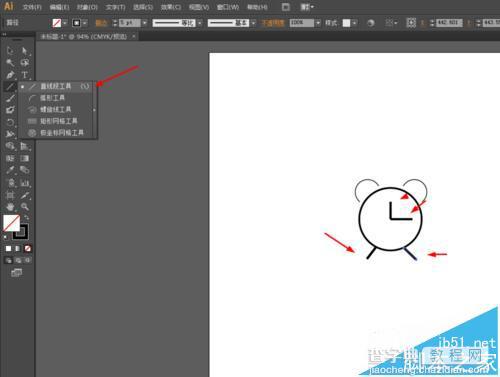Click the Recolor Artwork wheel icon

tap(371, 23)
